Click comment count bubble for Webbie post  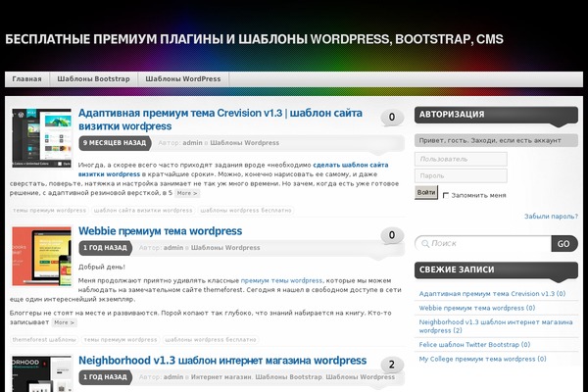tap(392, 235)
